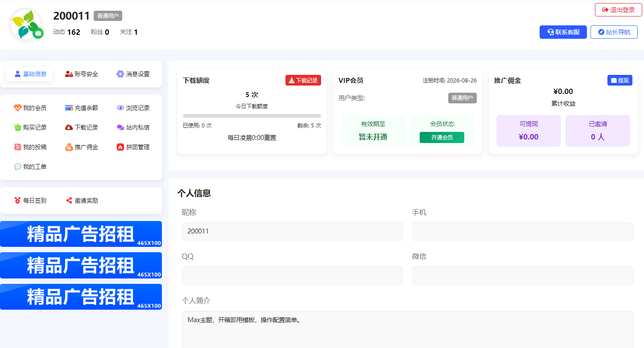Click the 手机 input field
This screenshot has width=644, height=348.
523,232
